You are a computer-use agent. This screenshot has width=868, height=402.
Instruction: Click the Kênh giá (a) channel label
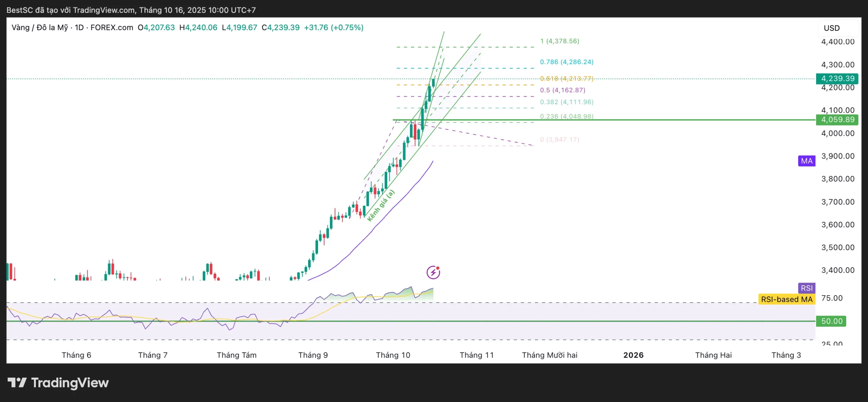[x=380, y=206]
